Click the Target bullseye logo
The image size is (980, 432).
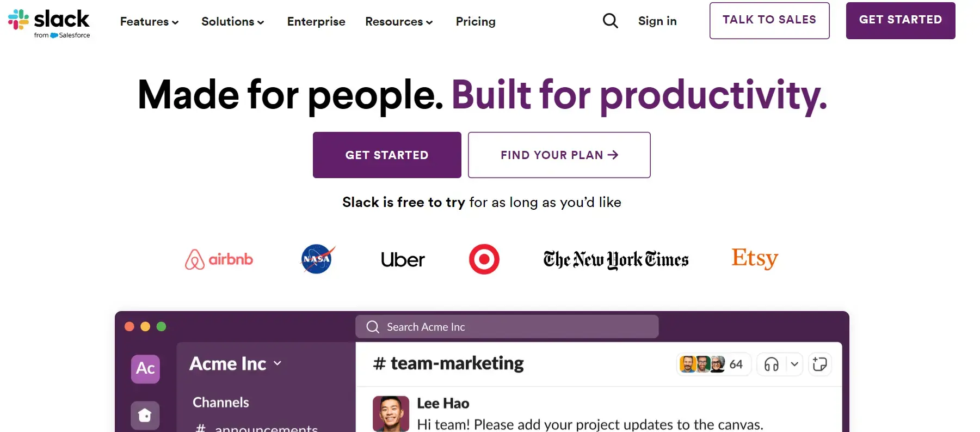(483, 259)
